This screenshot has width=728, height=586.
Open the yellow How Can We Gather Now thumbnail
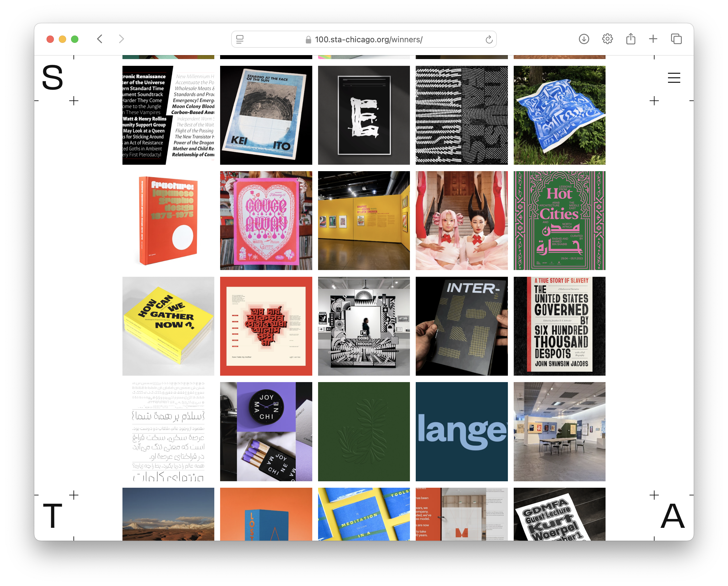pyautogui.click(x=168, y=326)
